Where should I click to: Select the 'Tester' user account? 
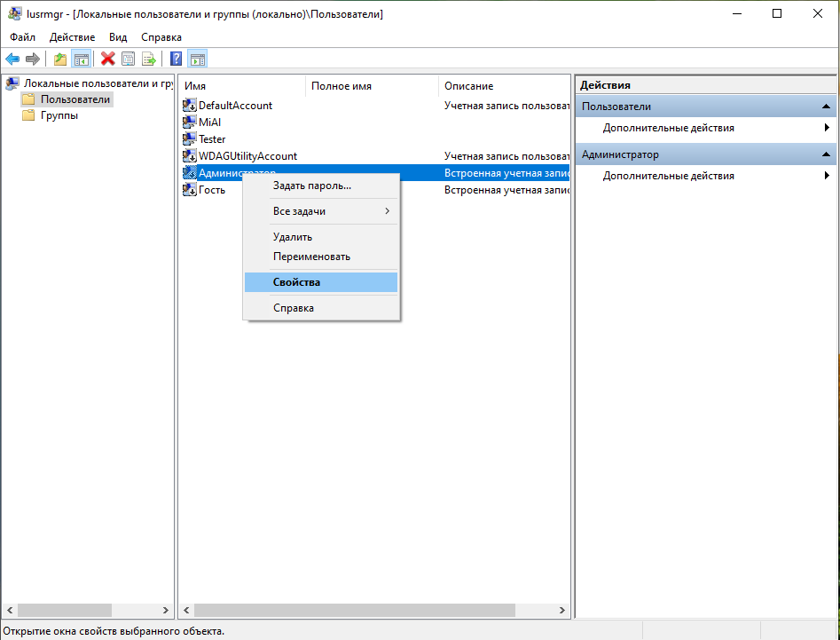[212, 139]
